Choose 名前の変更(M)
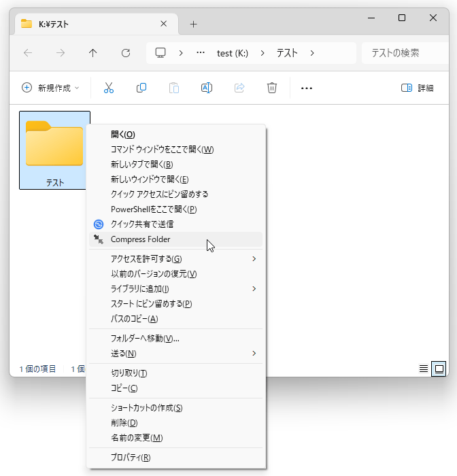This screenshot has width=457, height=476. coord(175,437)
